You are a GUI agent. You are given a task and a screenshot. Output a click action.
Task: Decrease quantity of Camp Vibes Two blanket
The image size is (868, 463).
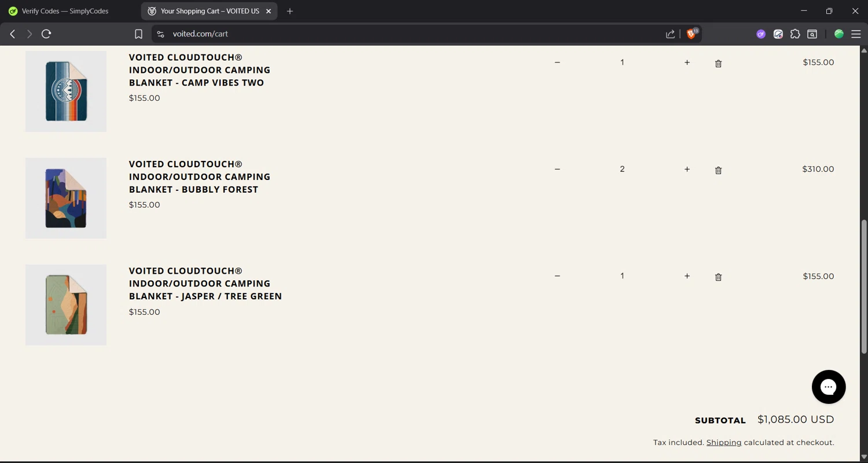click(x=557, y=63)
